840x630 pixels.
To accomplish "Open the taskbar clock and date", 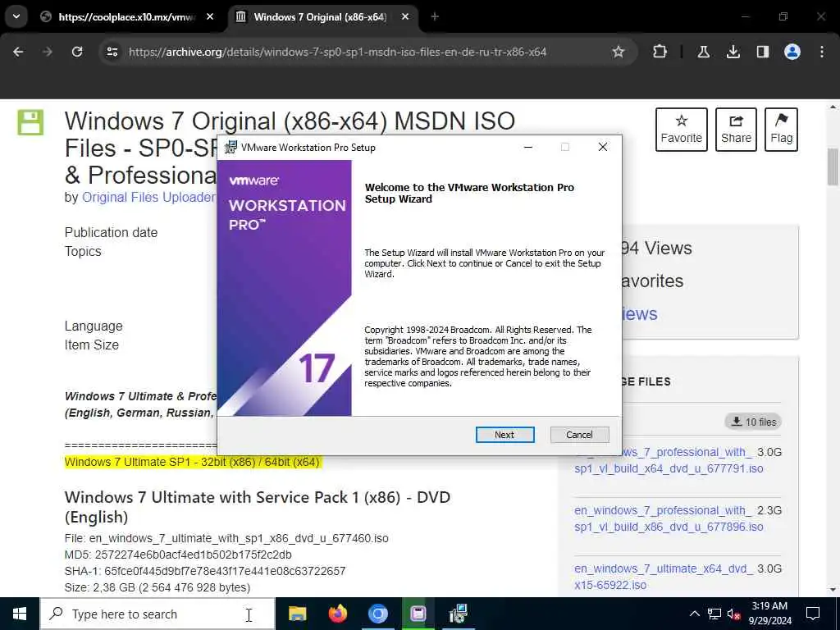I will pyautogui.click(x=769, y=614).
